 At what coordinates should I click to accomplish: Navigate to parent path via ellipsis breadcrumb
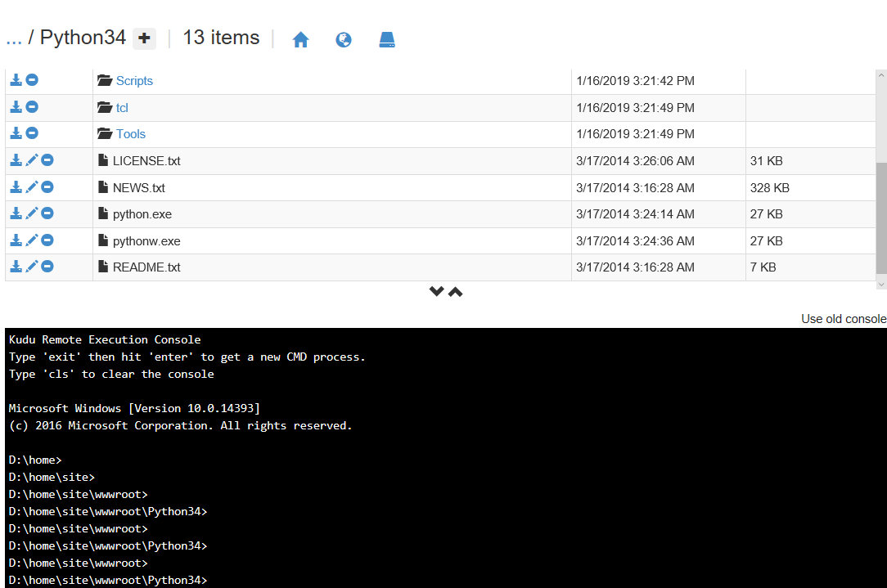(13, 38)
